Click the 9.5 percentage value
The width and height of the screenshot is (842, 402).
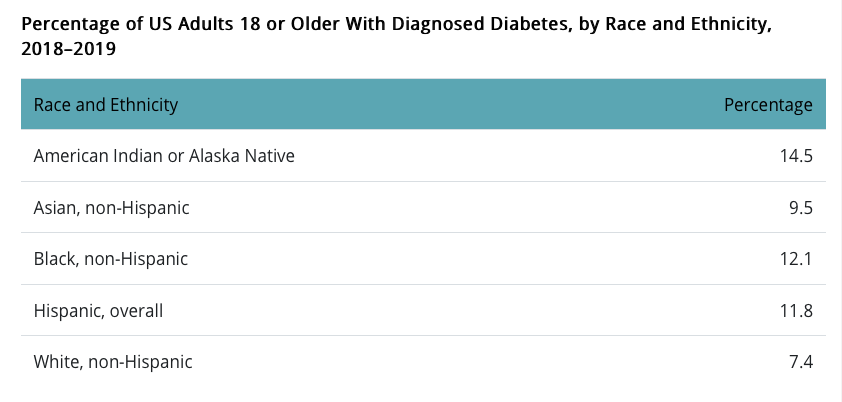(x=801, y=208)
